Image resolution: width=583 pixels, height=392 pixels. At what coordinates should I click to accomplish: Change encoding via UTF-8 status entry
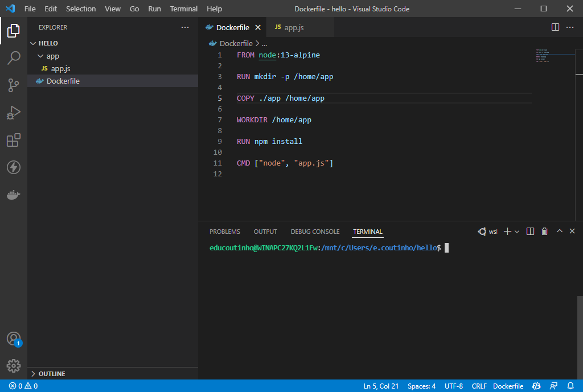(x=454, y=386)
